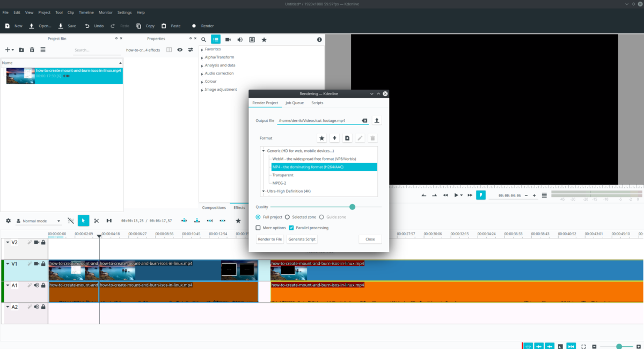The height and width of the screenshot is (349, 644).
Task: Open the Normal mode dropdown
Action: click(40, 221)
